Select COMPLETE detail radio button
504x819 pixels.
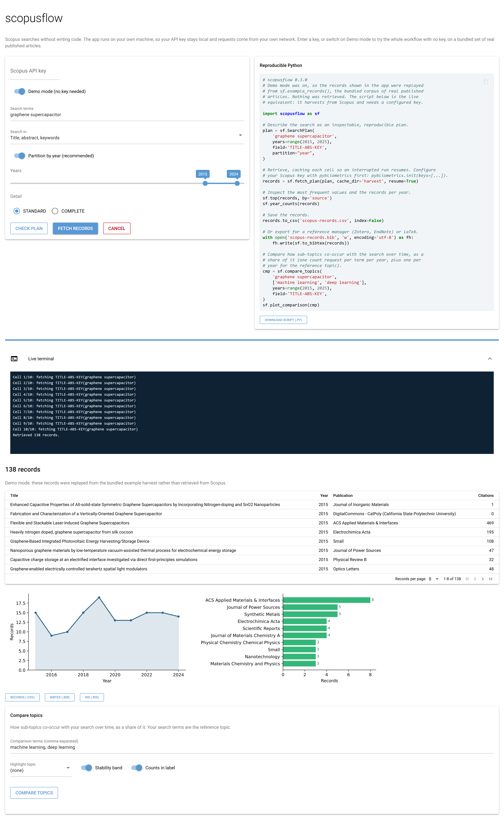[55, 211]
